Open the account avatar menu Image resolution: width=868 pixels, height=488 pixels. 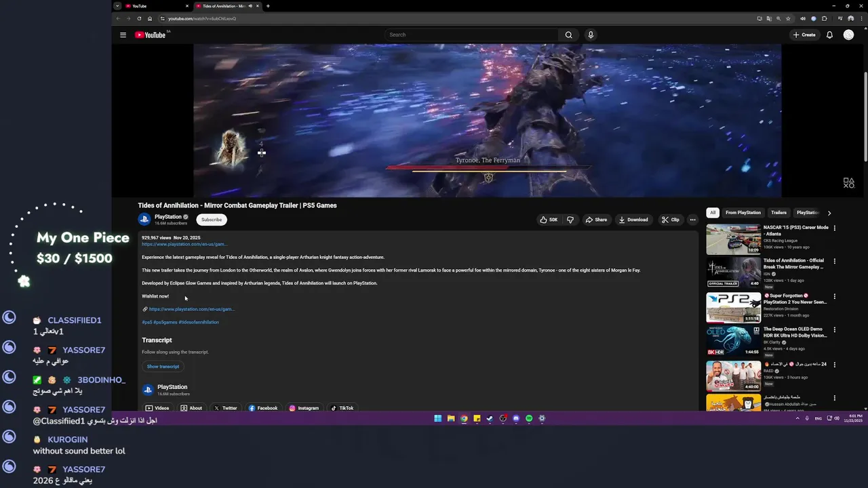point(848,35)
